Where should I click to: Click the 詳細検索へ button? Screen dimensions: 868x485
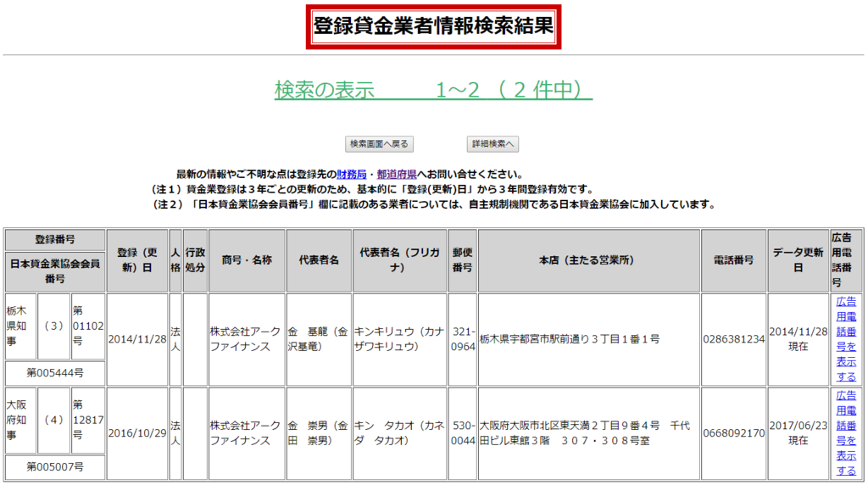click(492, 144)
